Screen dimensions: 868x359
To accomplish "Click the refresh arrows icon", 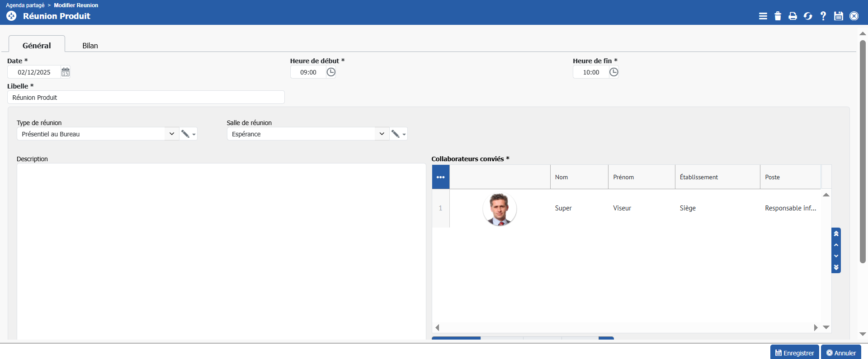I will pos(808,16).
